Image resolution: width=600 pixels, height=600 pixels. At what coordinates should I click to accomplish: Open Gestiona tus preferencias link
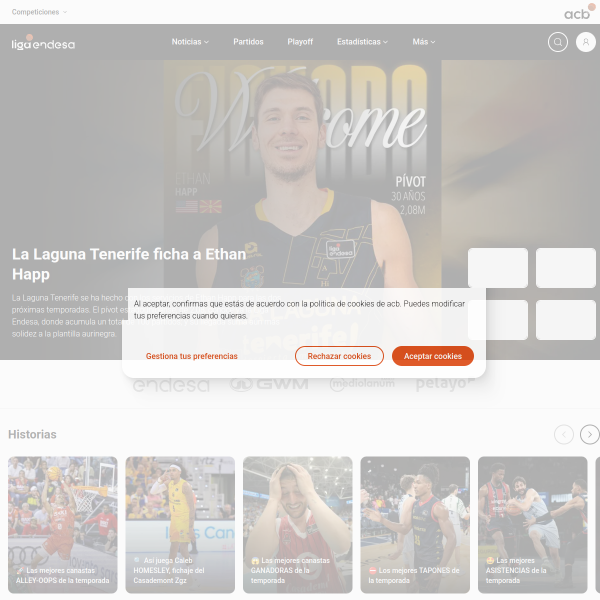pyautogui.click(x=191, y=356)
